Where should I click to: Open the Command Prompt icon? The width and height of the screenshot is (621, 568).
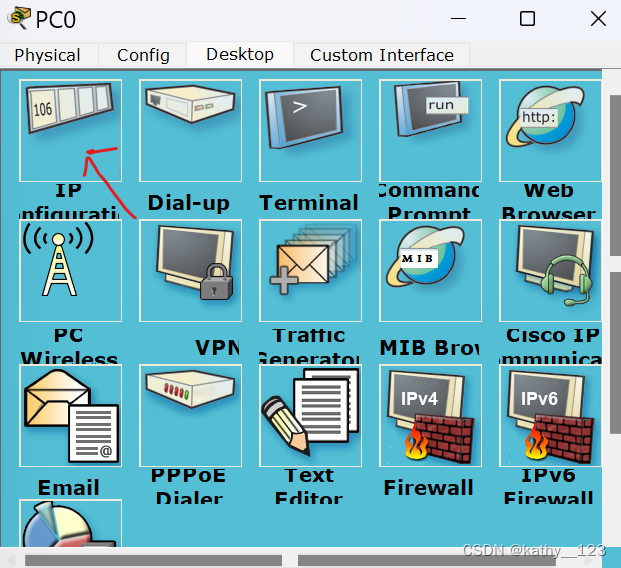[431, 130]
